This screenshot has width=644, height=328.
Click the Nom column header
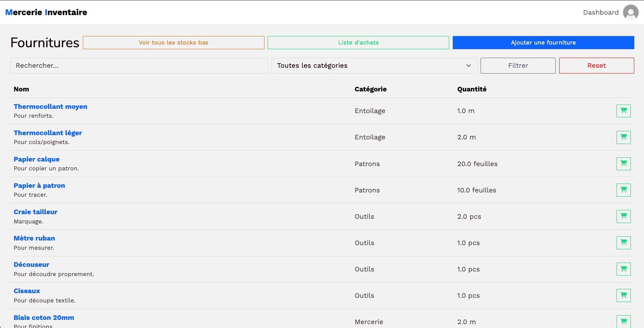(21, 89)
